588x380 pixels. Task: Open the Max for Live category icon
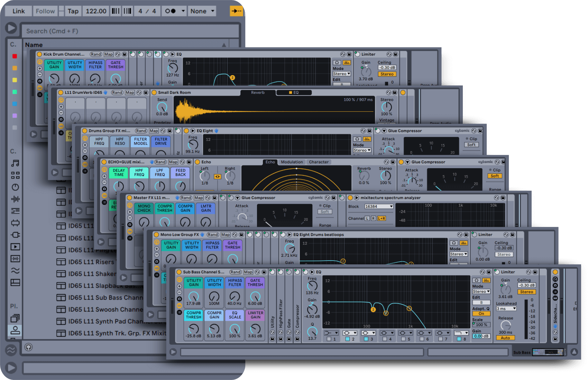click(15, 223)
